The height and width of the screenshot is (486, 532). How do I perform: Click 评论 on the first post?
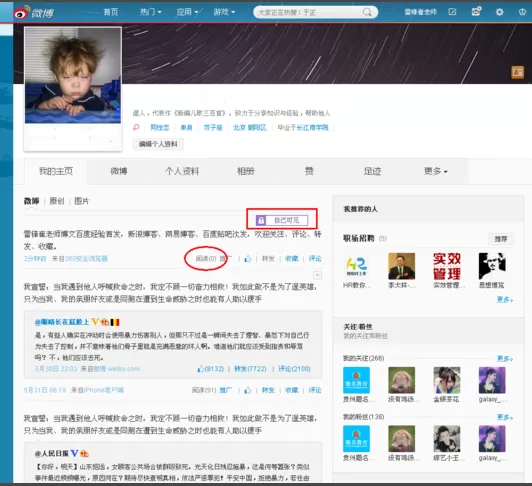(315, 259)
